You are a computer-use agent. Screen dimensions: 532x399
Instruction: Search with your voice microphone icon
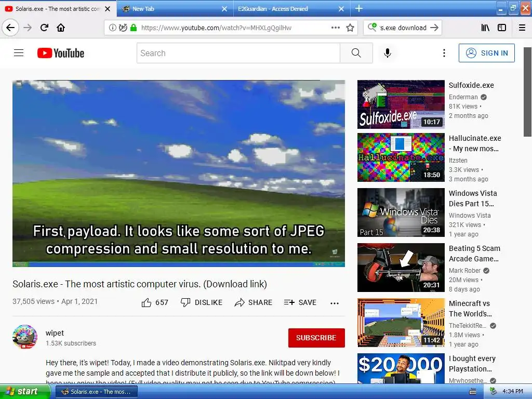(x=388, y=53)
